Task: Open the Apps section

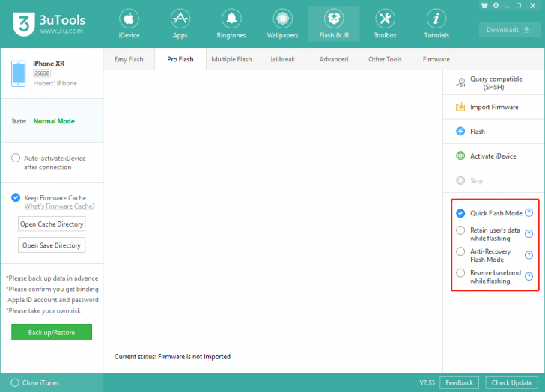Action: point(180,24)
